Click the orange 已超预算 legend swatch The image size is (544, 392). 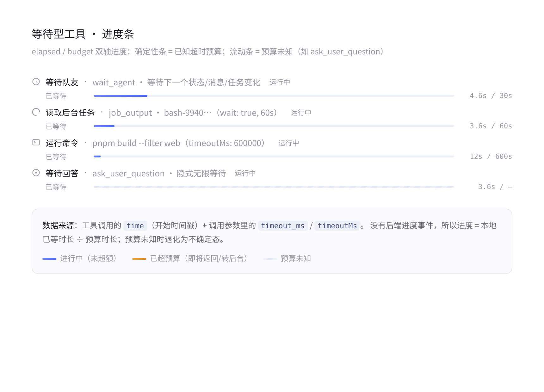point(139,259)
